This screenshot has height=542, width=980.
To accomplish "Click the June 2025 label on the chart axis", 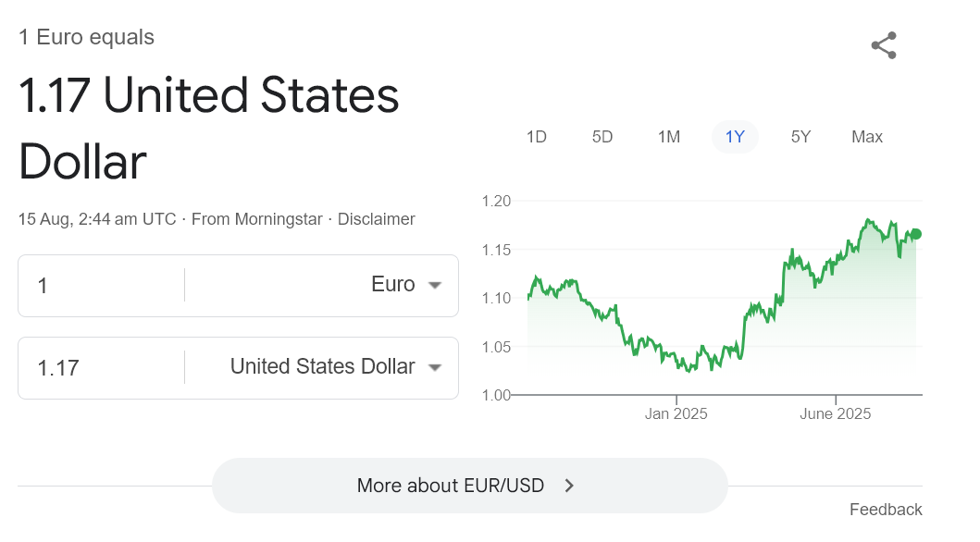I will click(835, 414).
